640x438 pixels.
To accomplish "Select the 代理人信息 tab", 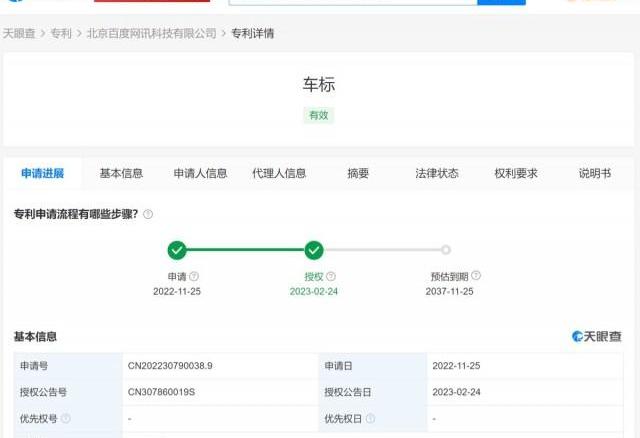I will (x=279, y=173).
